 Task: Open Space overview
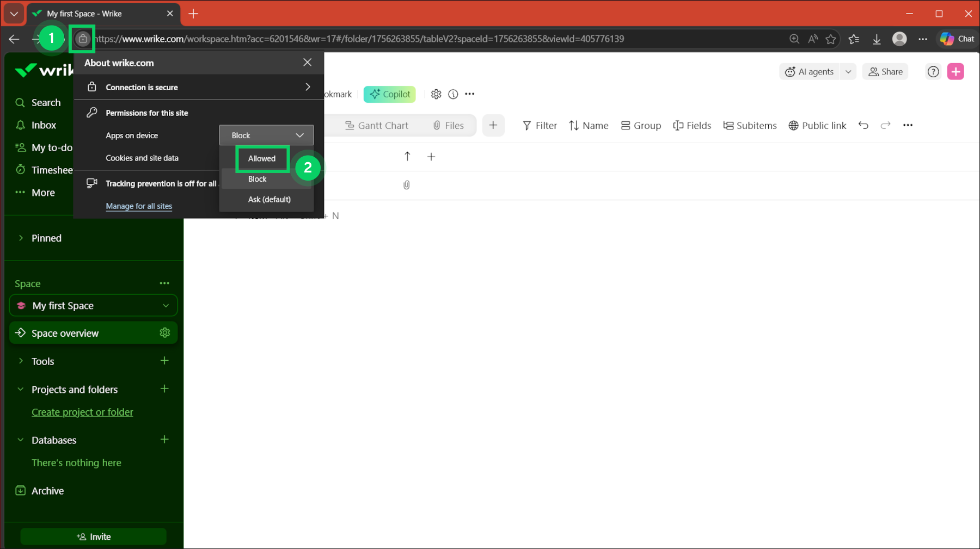94,333
